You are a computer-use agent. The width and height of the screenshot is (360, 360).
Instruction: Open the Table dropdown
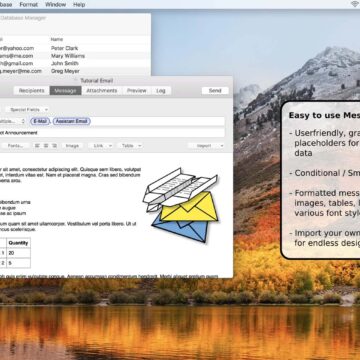[130, 146]
